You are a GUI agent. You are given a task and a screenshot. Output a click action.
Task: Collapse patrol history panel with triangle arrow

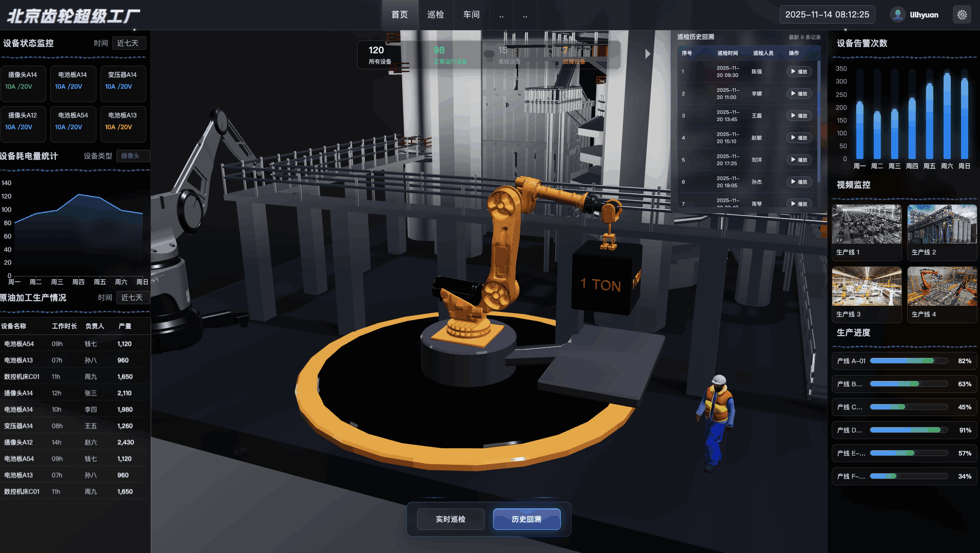point(648,54)
